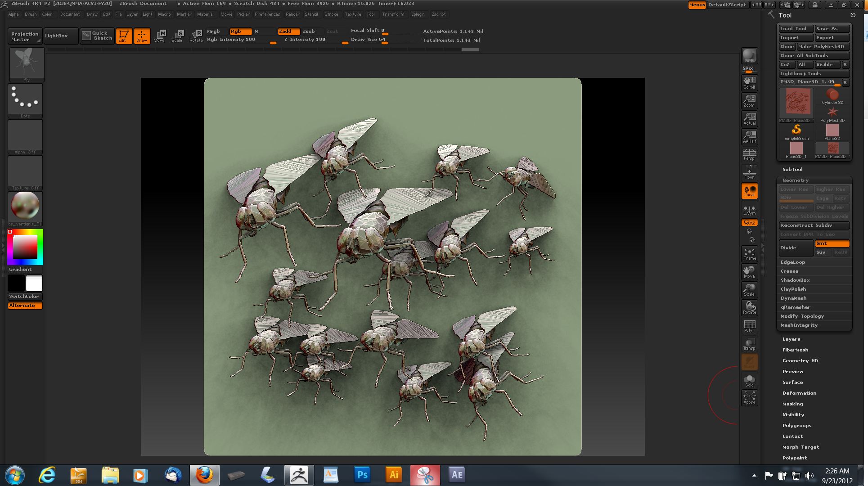The image size is (868, 486).
Task: Click the Load Tool button
Action: pos(796,29)
